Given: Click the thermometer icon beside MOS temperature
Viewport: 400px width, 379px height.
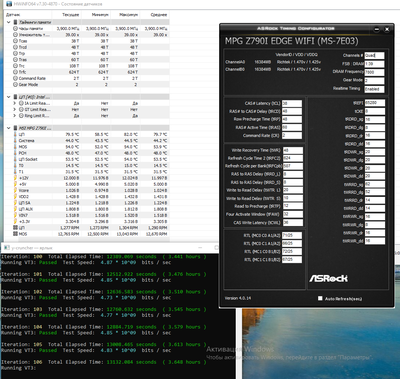Looking at the screenshot, I should click(15, 147).
